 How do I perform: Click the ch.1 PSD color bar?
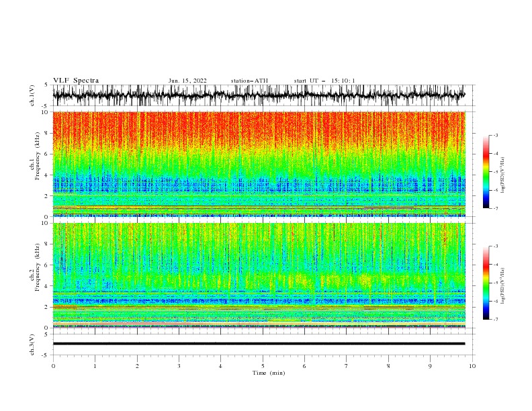point(486,172)
